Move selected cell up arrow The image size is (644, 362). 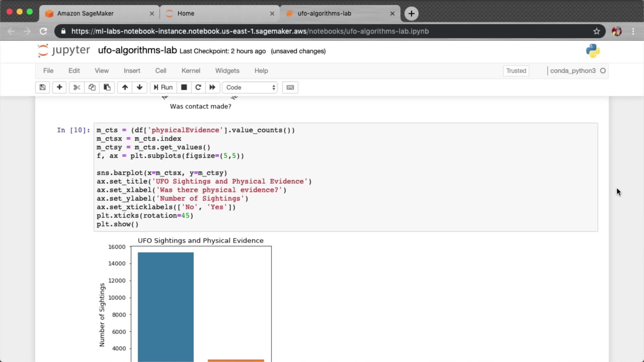point(125,87)
